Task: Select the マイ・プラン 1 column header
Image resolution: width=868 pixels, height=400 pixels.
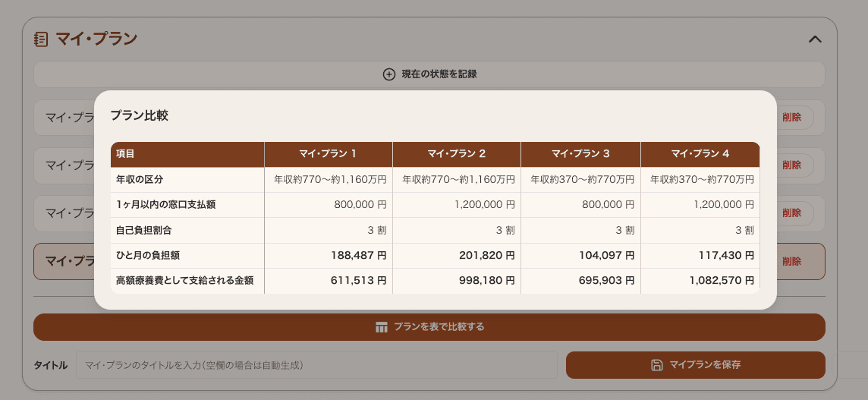Action: (x=328, y=154)
